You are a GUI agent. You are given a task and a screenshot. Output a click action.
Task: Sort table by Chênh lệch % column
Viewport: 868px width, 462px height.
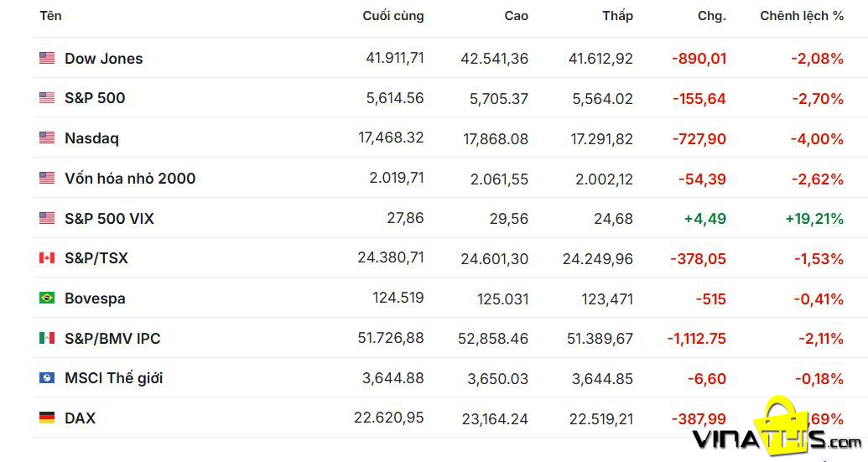[x=802, y=16]
